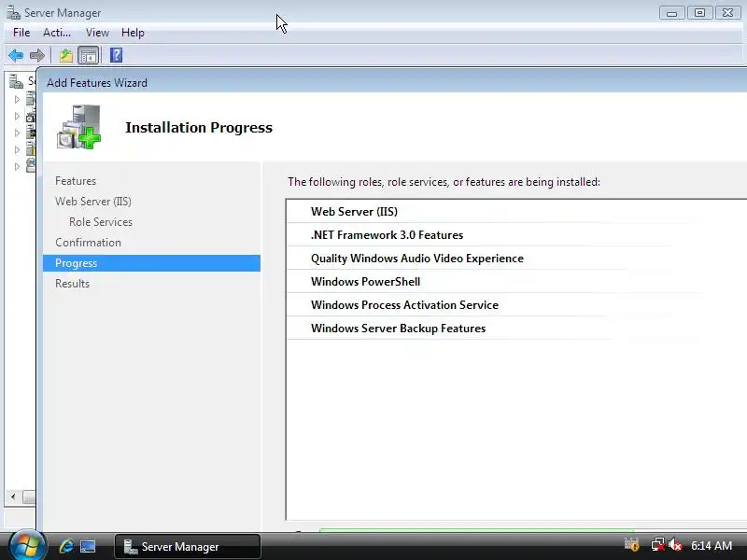The height and width of the screenshot is (560, 747).
Task: Click .NET Framework 3.0 Features row
Action: 516,235
